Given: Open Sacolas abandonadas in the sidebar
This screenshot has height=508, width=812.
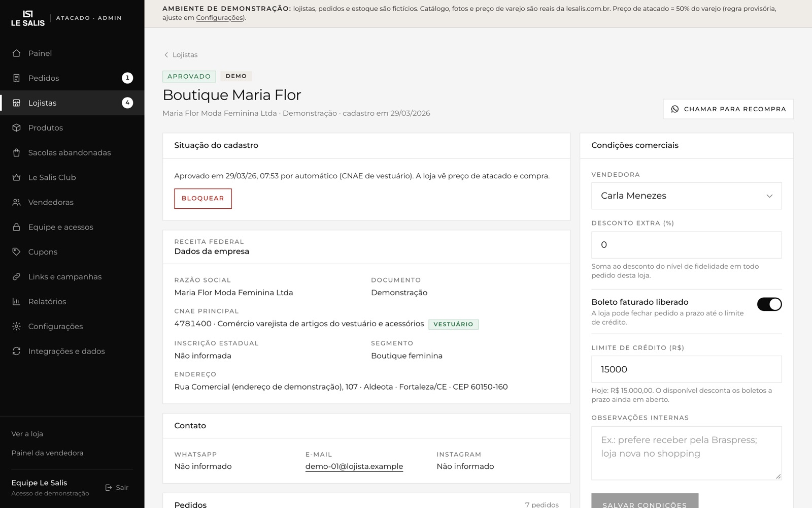Looking at the screenshot, I should point(72,152).
